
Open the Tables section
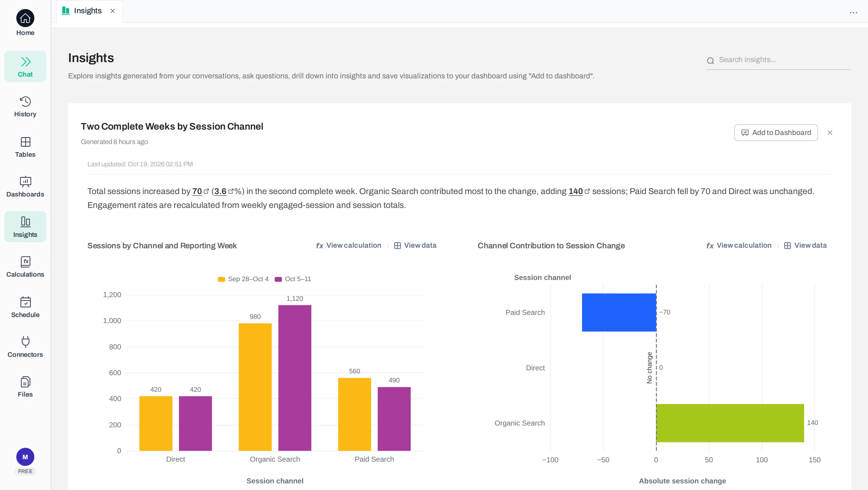click(x=25, y=147)
